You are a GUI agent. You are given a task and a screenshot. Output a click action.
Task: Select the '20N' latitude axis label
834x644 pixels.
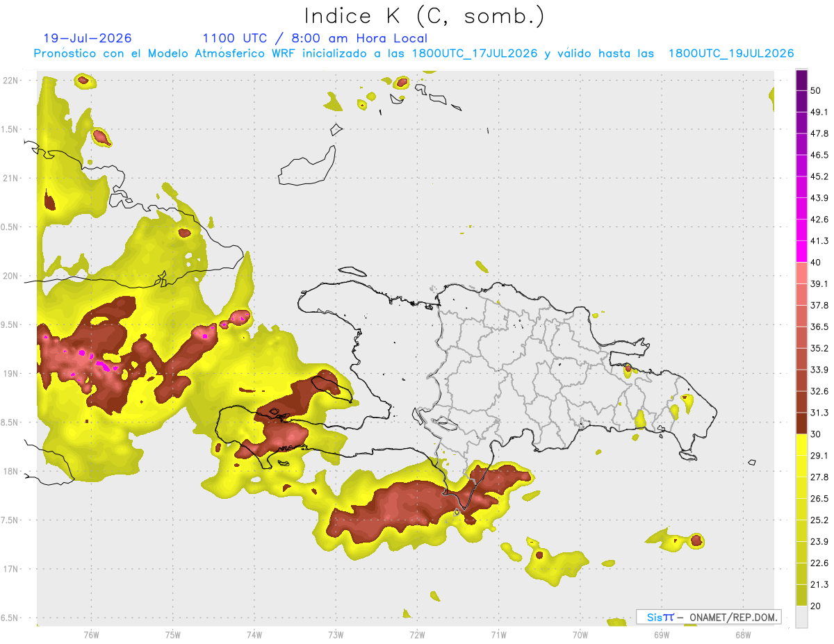(x=11, y=276)
